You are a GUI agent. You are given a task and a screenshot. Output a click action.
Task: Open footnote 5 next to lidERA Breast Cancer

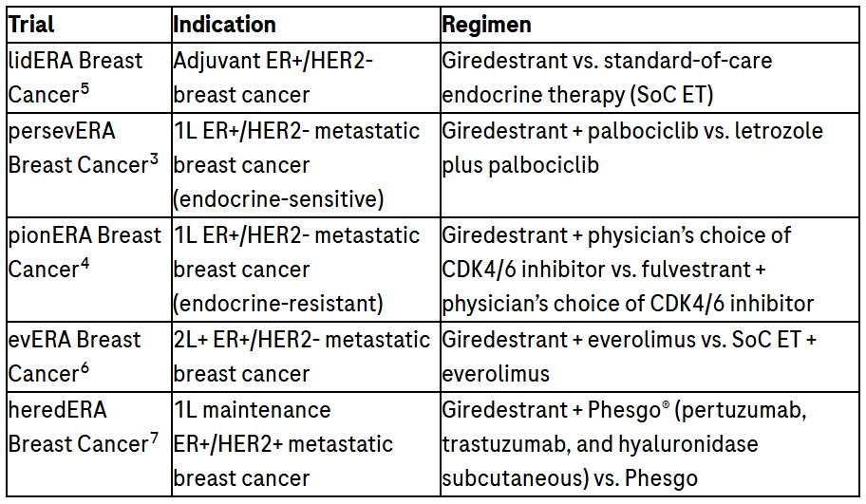click(x=85, y=90)
